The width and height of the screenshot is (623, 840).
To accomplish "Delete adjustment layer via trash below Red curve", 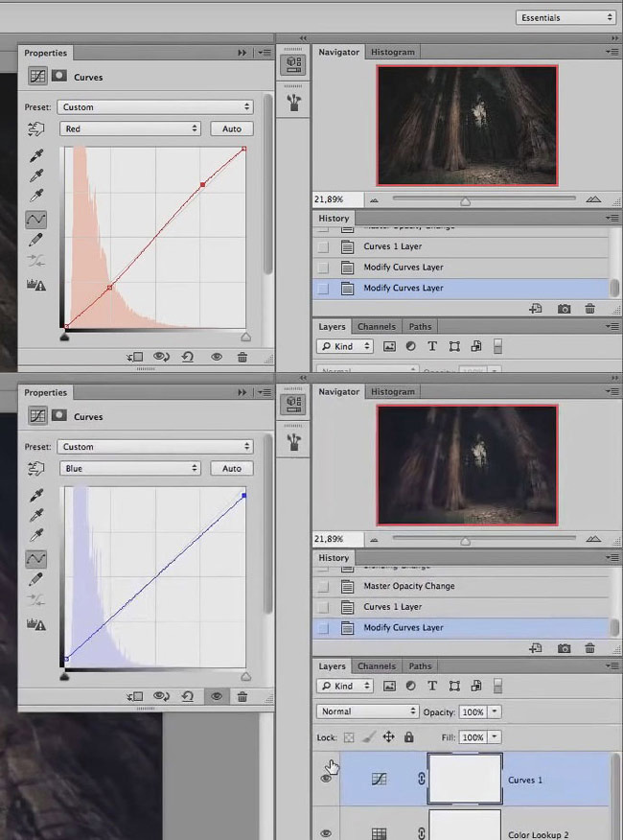I will pyautogui.click(x=242, y=357).
